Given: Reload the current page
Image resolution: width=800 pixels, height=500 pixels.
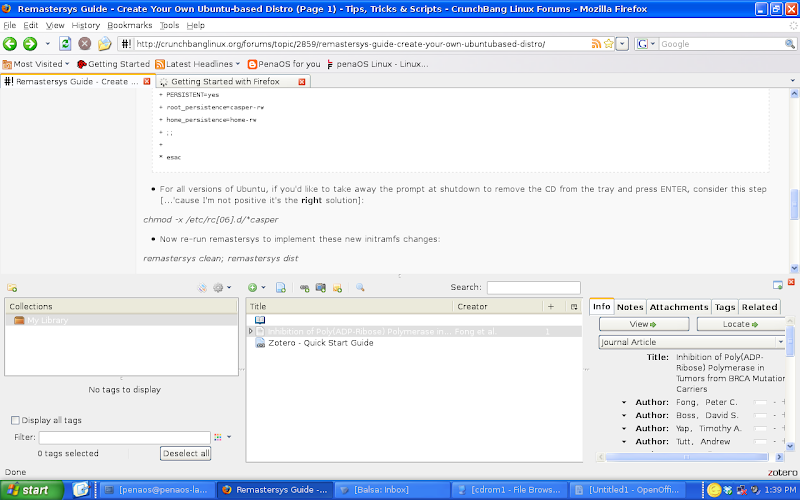Looking at the screenshot, I should (65, 44).
